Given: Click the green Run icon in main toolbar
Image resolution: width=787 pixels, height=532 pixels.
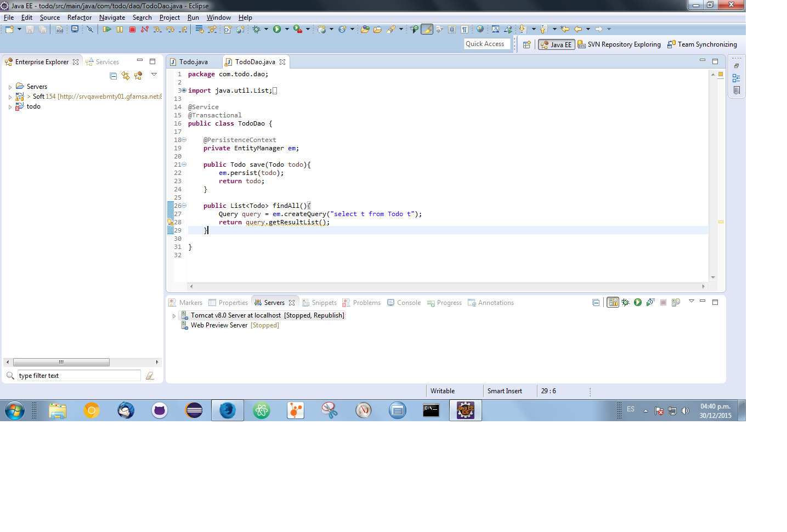Looking at the screenshot, I should 277,29.
